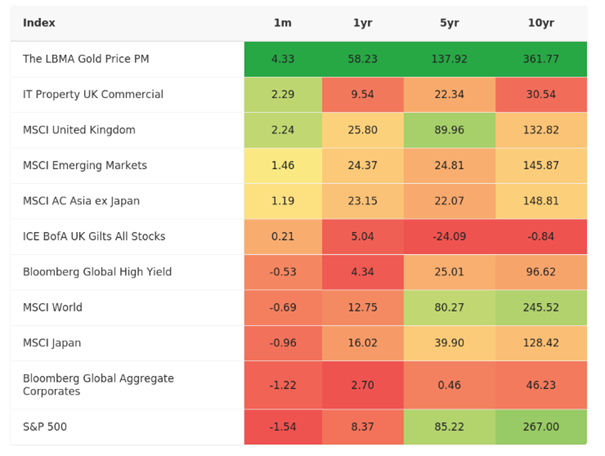This screenshot has width=605, height=456.
Task: Sort by the 1m column header
Action: pos(282,22)
